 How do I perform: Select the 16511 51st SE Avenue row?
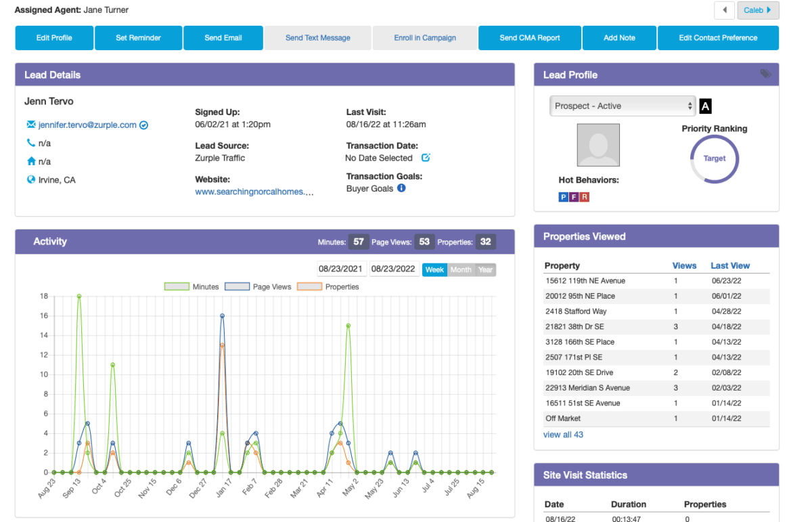pyautogui.click(x=657, y=403)
